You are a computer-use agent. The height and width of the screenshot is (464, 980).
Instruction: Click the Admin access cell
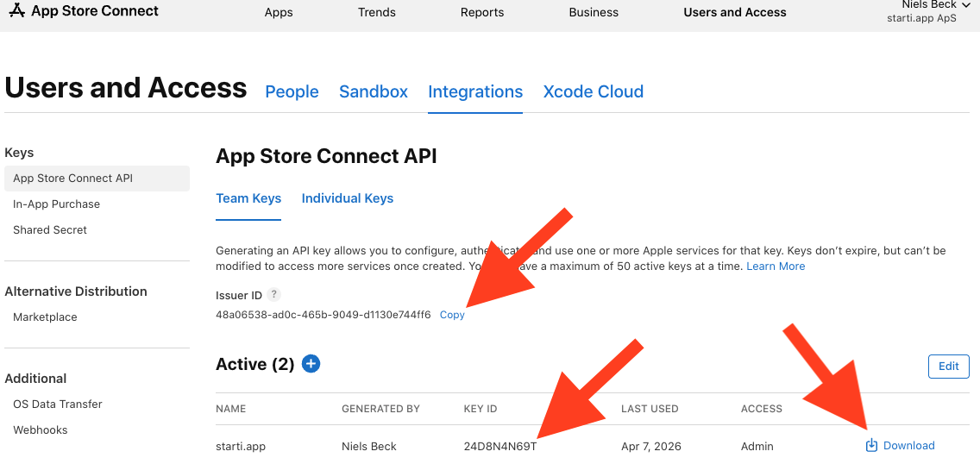757,447
